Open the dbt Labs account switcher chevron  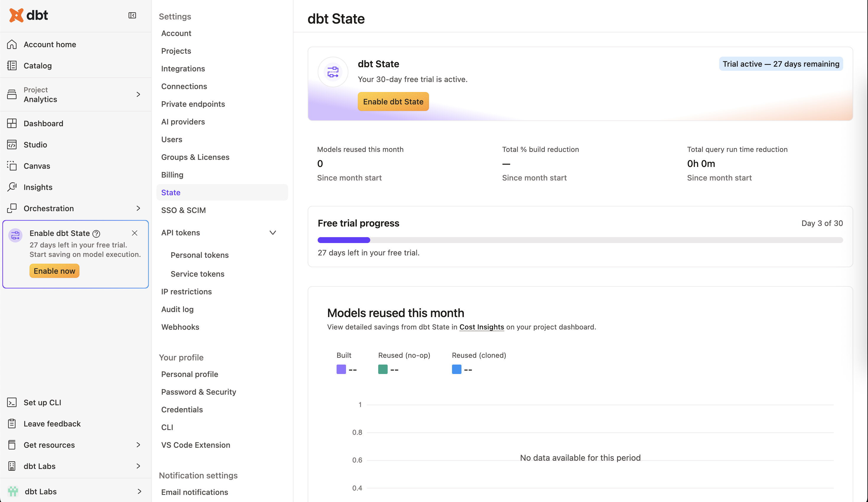139,491
